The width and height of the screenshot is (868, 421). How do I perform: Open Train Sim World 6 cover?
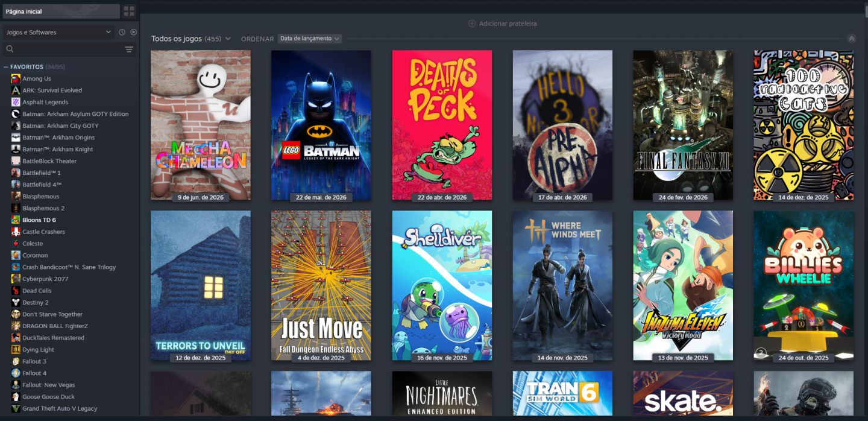tap(562, 393)
